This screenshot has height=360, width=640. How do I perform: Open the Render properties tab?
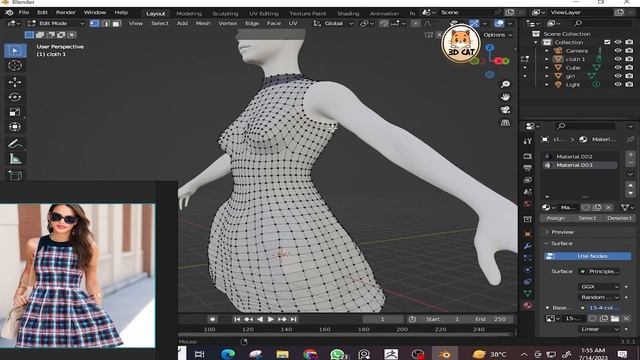(x=527, y=156)
